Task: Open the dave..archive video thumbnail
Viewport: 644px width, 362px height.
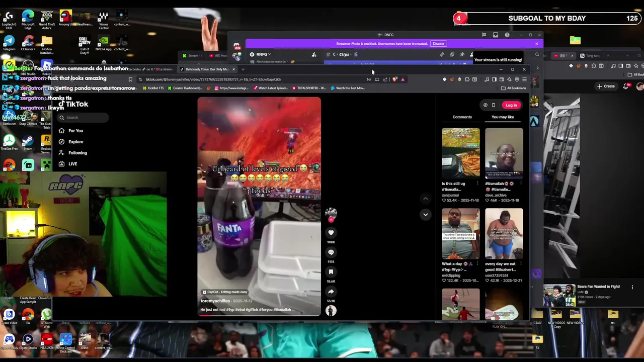Action: (x=504, y=153)
